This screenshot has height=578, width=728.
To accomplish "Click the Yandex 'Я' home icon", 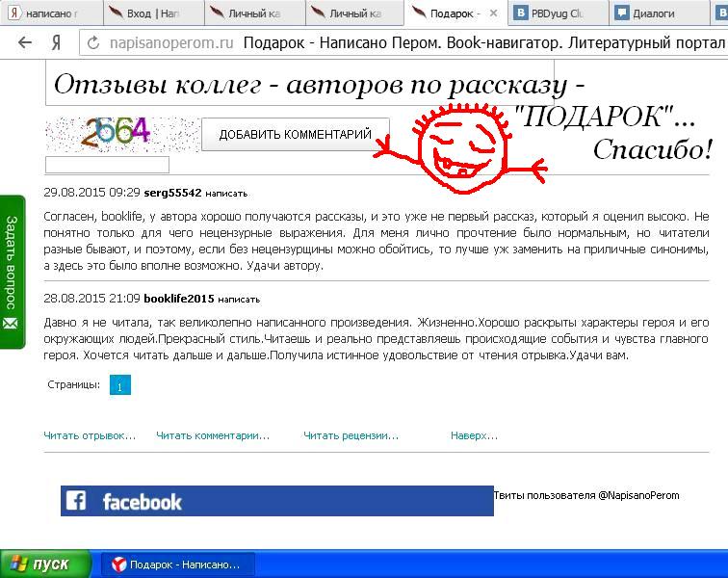I will pyautogui.click(x=57, y=43).
